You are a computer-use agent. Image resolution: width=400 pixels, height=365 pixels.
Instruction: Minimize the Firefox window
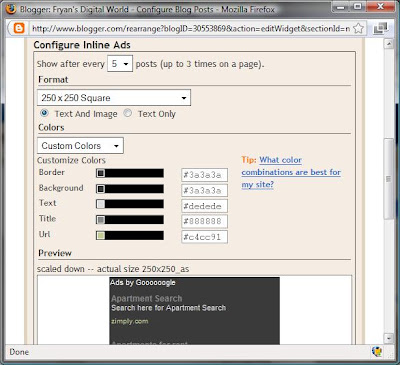coord(341,7)
